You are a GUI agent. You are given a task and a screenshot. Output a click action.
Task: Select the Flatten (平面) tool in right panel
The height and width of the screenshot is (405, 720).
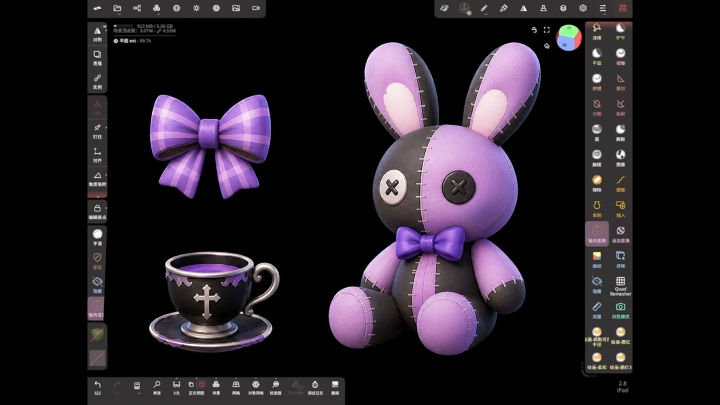[x=597, y=56]
